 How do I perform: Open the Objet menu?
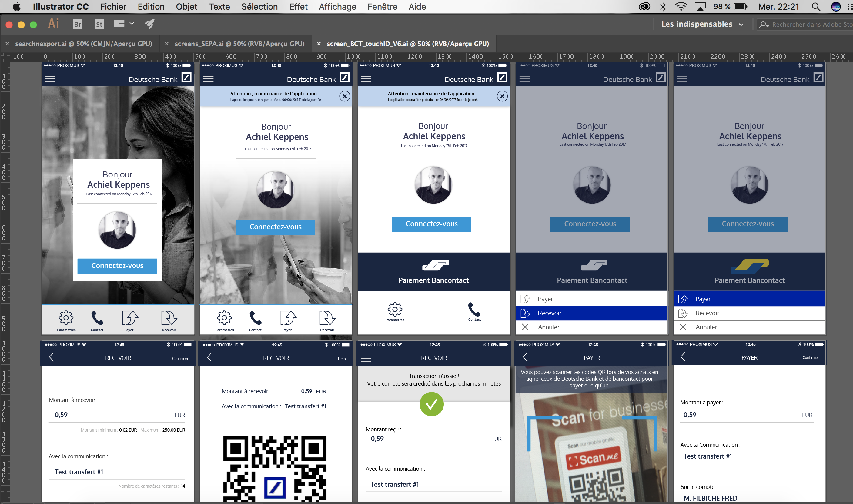point(186,7)
